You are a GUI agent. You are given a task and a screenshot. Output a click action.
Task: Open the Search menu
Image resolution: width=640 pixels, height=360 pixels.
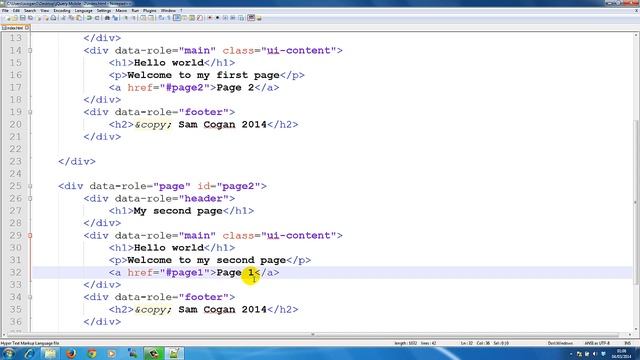[x=30, y=11]
